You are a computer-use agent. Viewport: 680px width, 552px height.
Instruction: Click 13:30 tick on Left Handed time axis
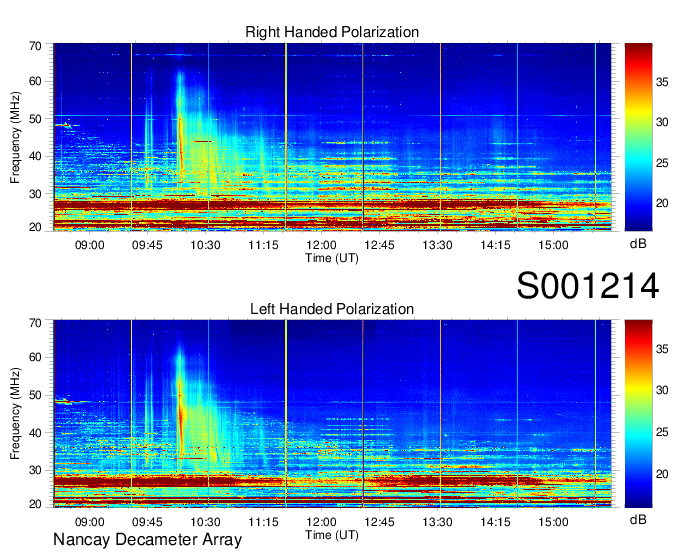coord(438,522)
